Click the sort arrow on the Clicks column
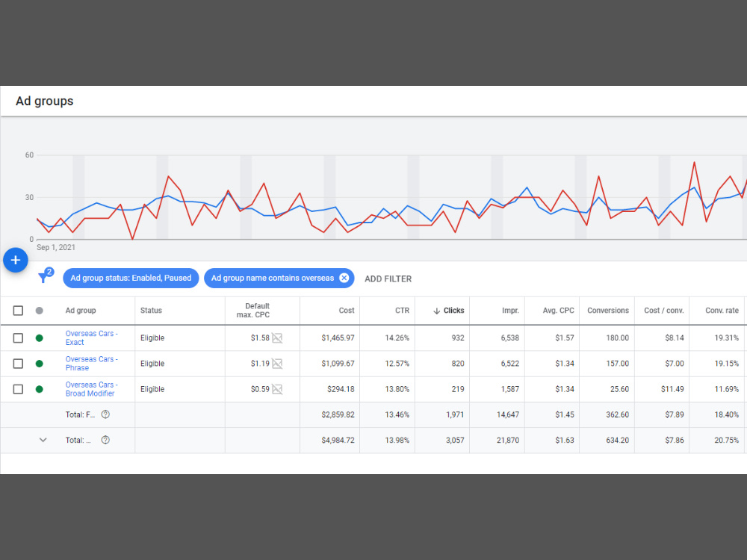 (436, 311)
